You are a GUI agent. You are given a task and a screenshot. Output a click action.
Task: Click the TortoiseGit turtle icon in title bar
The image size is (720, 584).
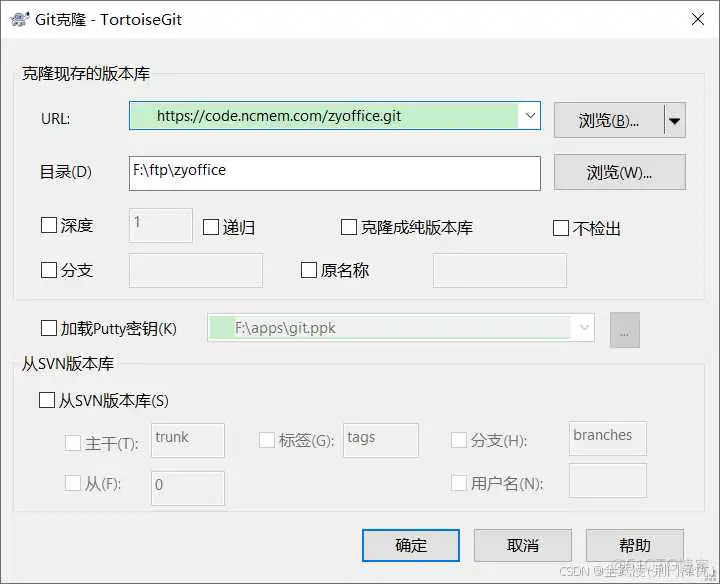(19, 19)
